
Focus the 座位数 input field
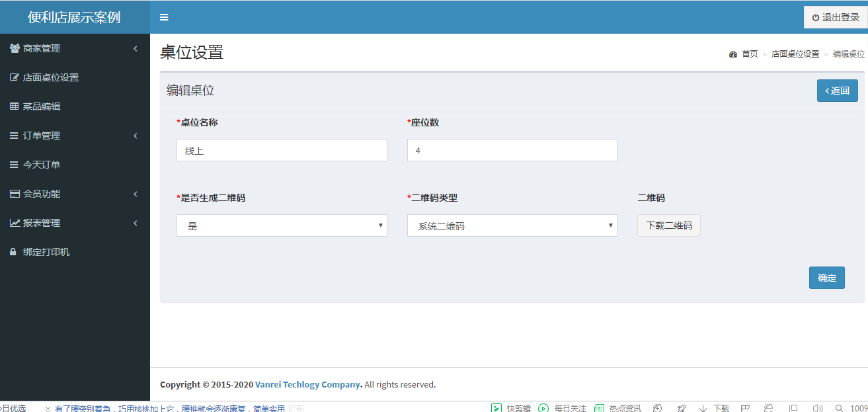click(512, 150)
